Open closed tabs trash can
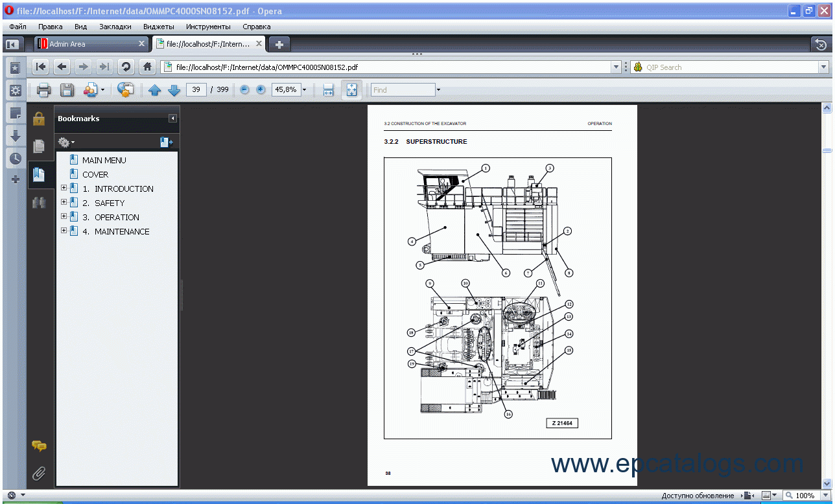The width and height of the screenshot is (835, 504). tap(821, 44)
